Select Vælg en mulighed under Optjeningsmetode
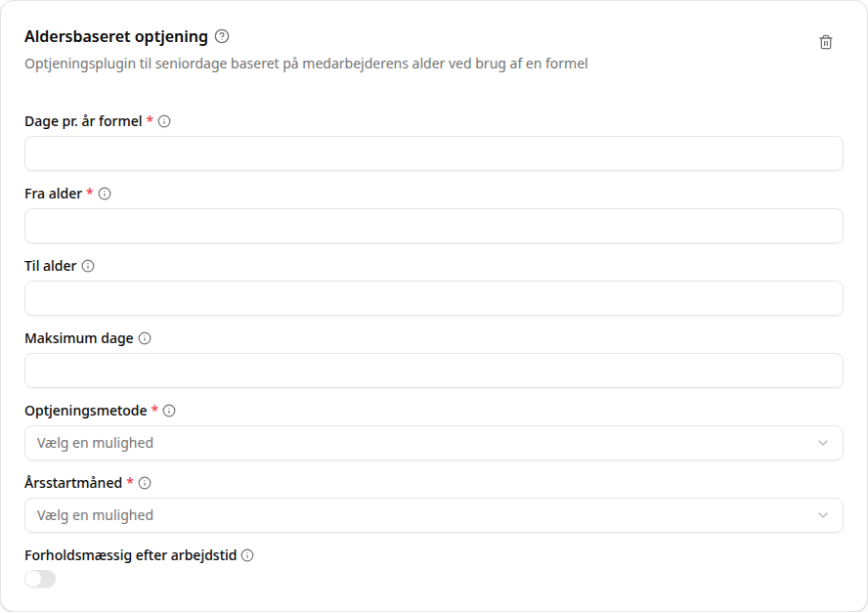The width and height of the screenshot is (868, 613). pos(96,442)
